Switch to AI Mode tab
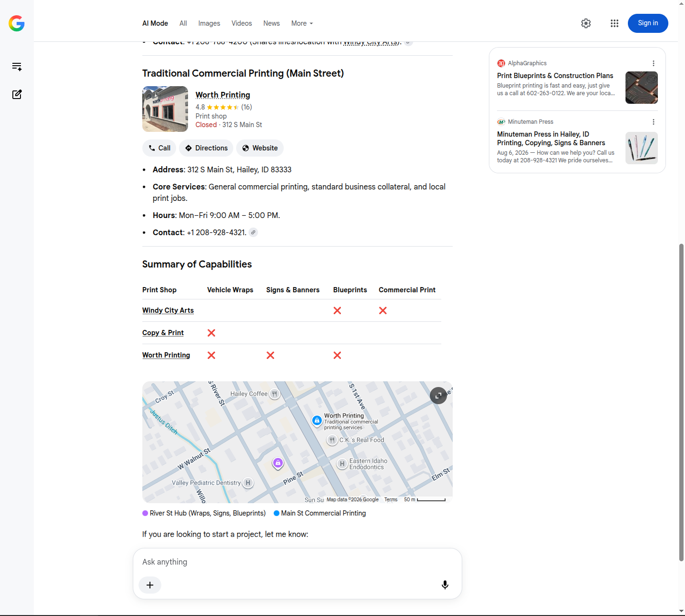 (x=155, y=23)
